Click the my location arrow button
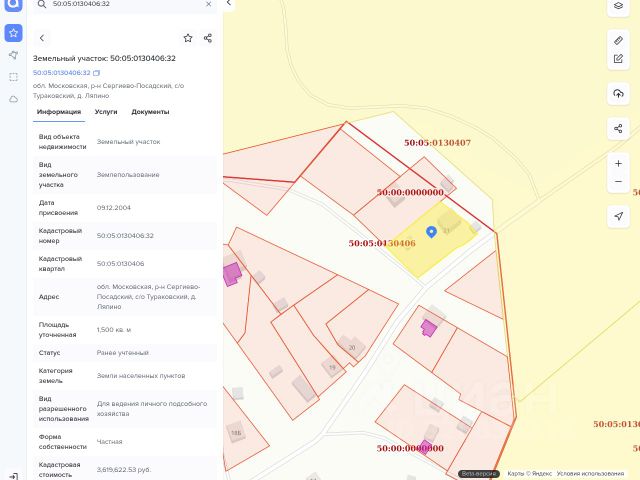The width and height of the screenshot is (640, 480). click(618, 216)
